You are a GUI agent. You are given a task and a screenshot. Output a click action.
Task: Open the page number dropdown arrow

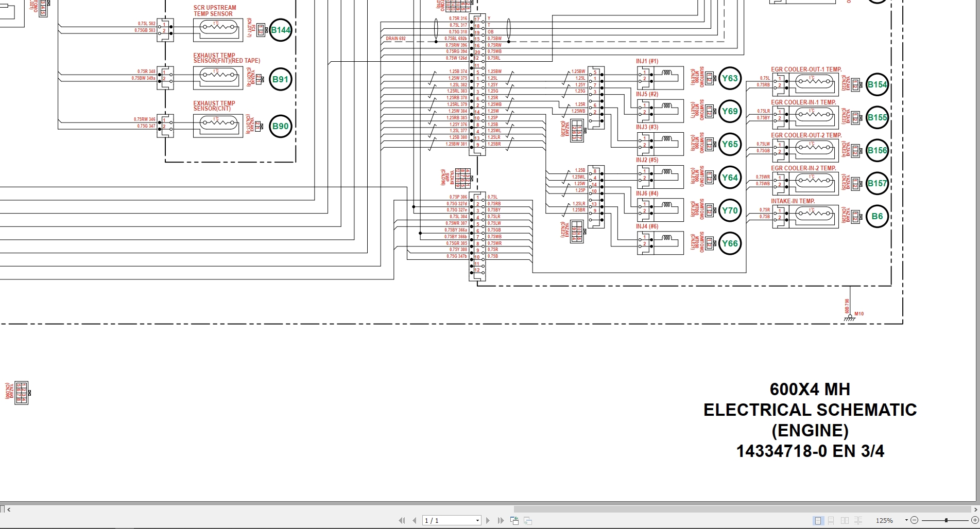[477, 520]
